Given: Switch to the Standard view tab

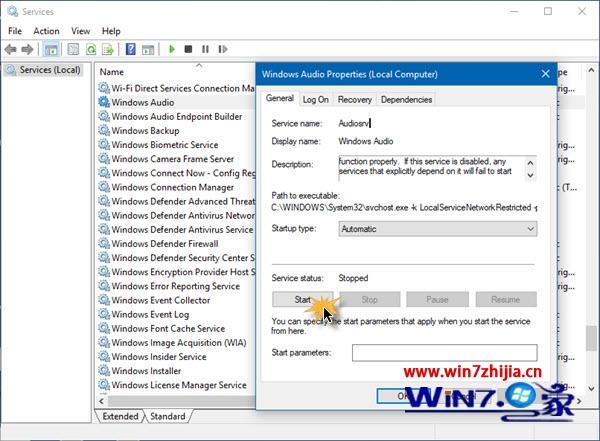Looking at the screenshot, I should (x=168, y=416).
